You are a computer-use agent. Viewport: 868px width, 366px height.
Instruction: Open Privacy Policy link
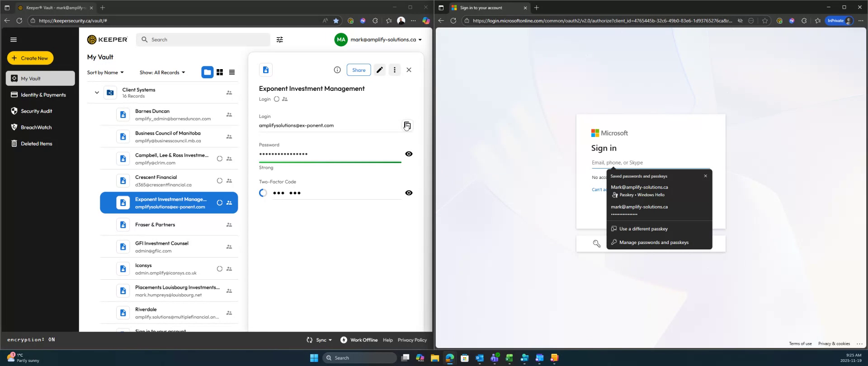pyautogui.click(x=412, y=340)
